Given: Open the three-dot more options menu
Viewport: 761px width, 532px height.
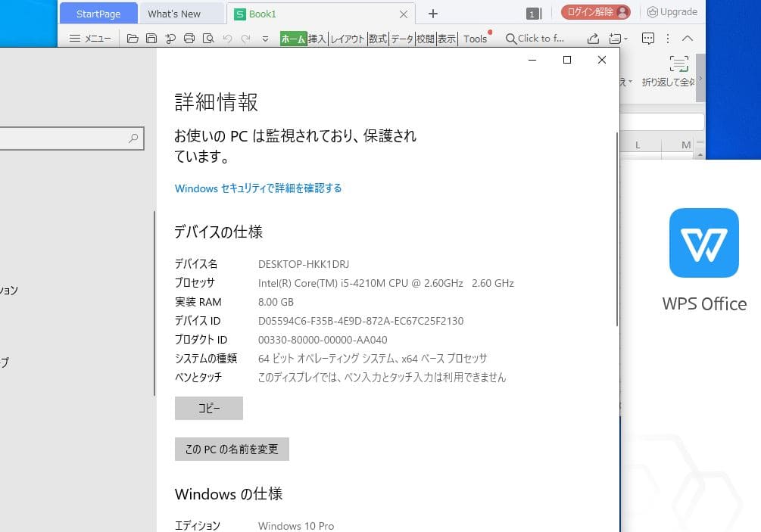Looking at the screenshot, I should click(668, 39).
